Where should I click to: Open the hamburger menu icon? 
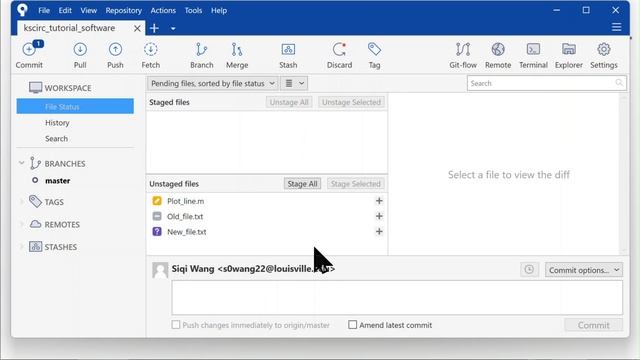click(x=616, y=27)
